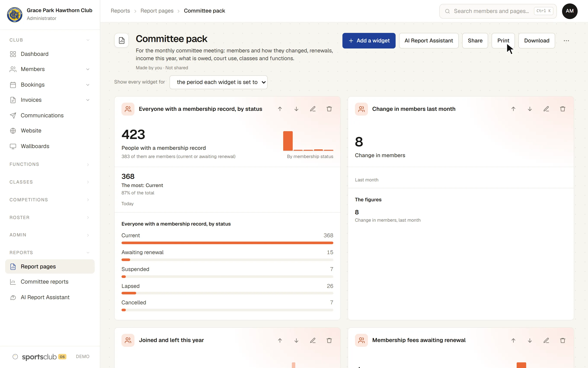Click the AI Report Assistant header button
588x368 pixels.
(429, 41)
